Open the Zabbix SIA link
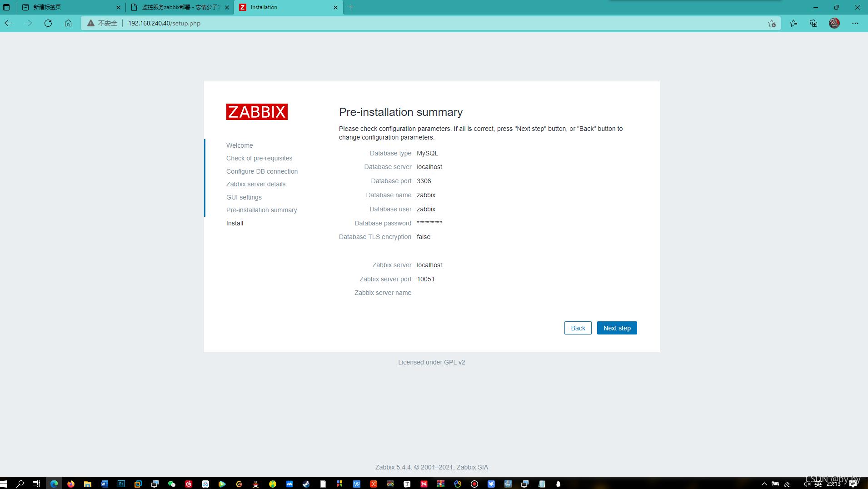 [472, 467]
